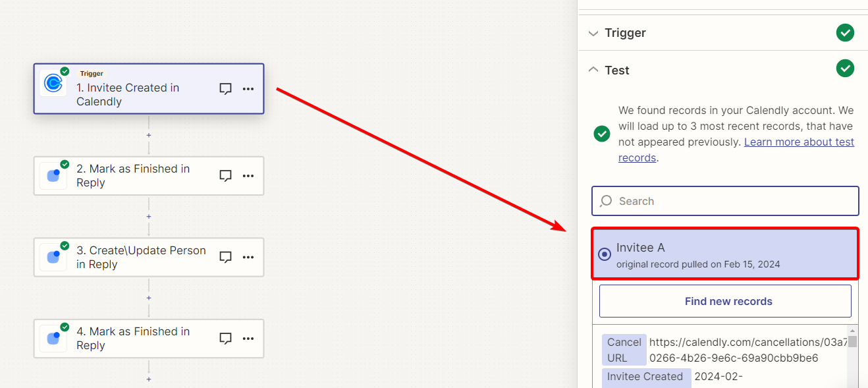Add step via plus between steps 2 and 3
The height and width of the screenshot is (388, 868).
pyautogui.click(x=149, y=217)
